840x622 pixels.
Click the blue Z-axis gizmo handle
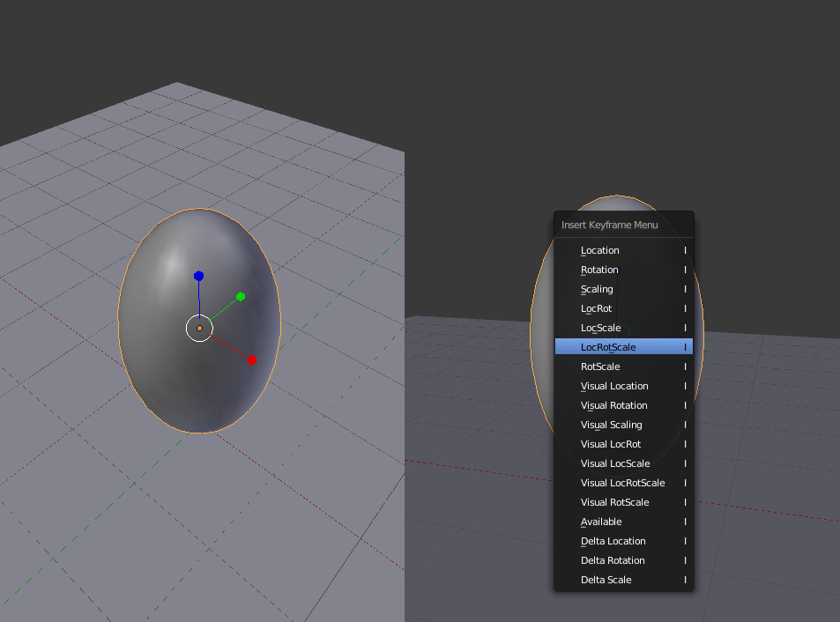point(199,276)
